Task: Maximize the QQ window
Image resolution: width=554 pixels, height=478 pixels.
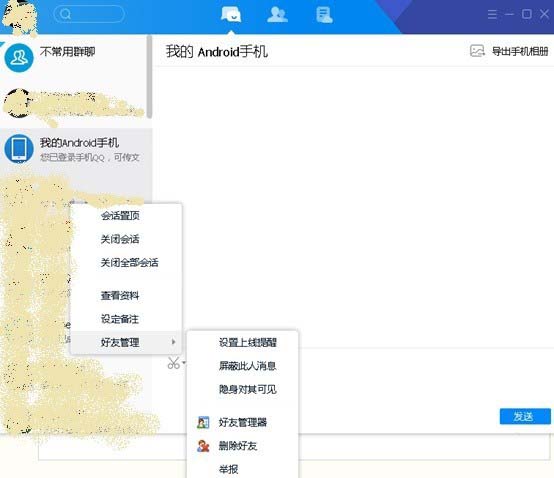Action: click(526, 14)
